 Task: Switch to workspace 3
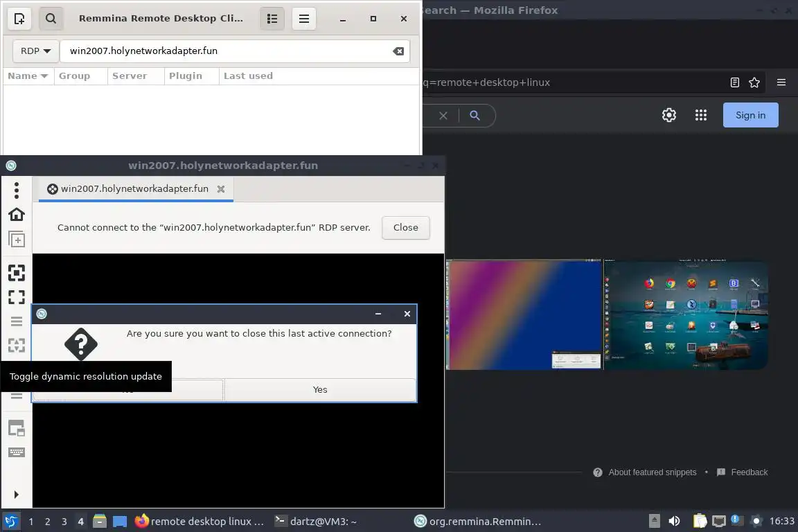[64, 522]
